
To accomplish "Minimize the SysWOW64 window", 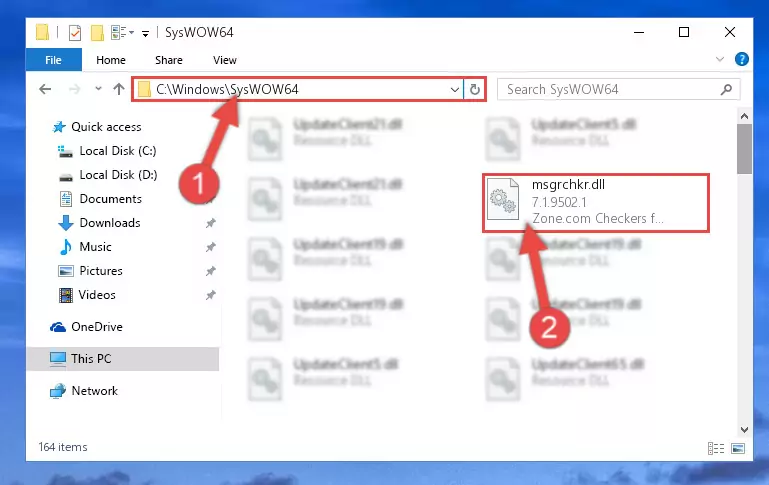I will coord(639,32).
